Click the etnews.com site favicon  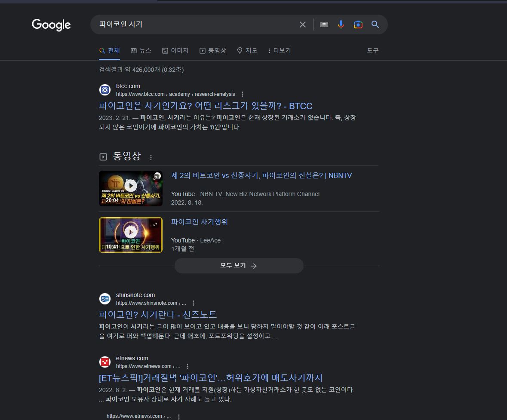[x=105, y=362]
